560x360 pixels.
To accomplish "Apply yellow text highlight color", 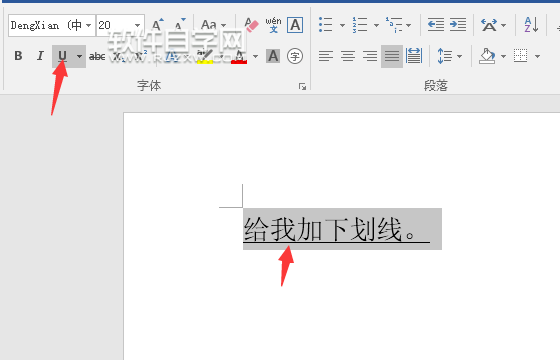I will point(205,56).
